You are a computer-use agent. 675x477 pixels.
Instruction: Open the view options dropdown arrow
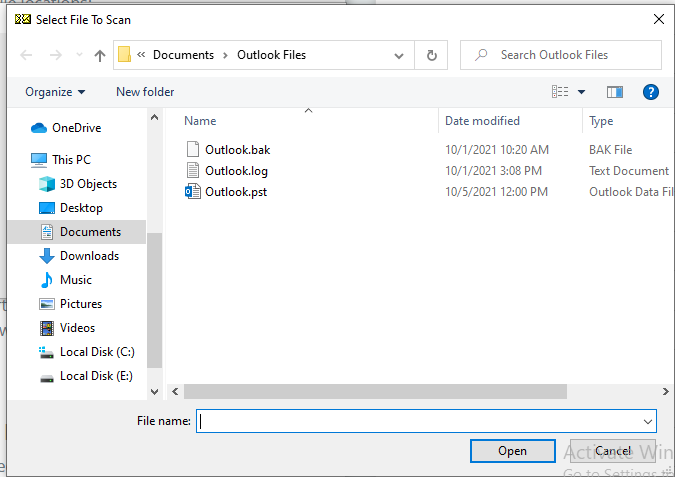pyautogui.click(x=581, y=92)
